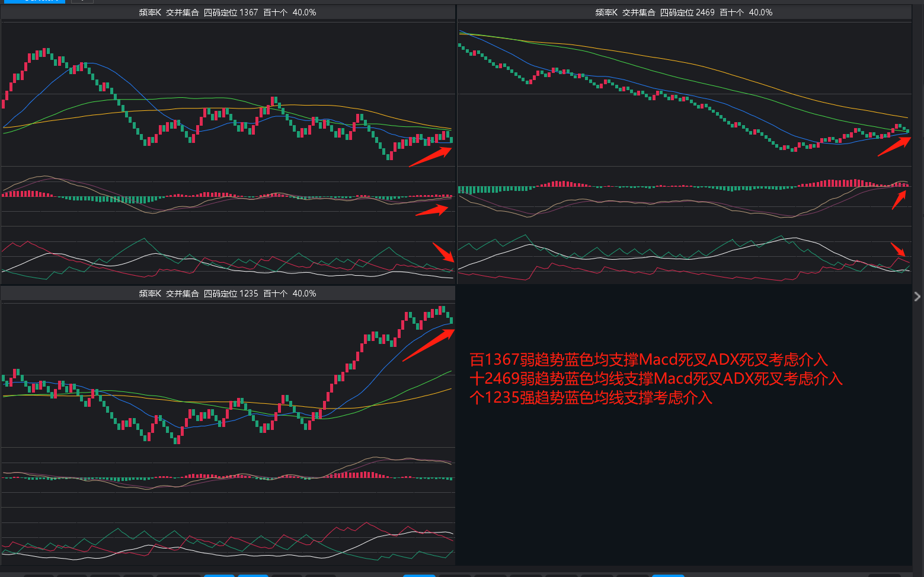Focus the 1367 chart ADX indicator panel

(x=228, y=255)
